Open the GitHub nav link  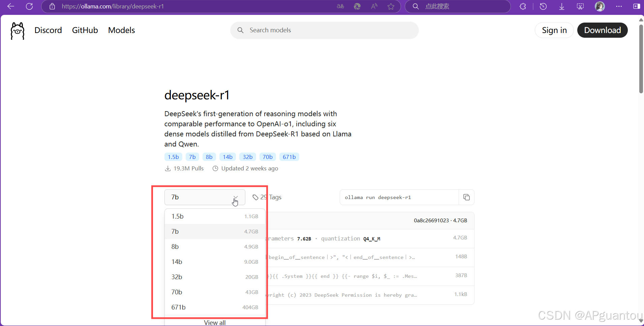pyautogui.click(x=85, y=30)
